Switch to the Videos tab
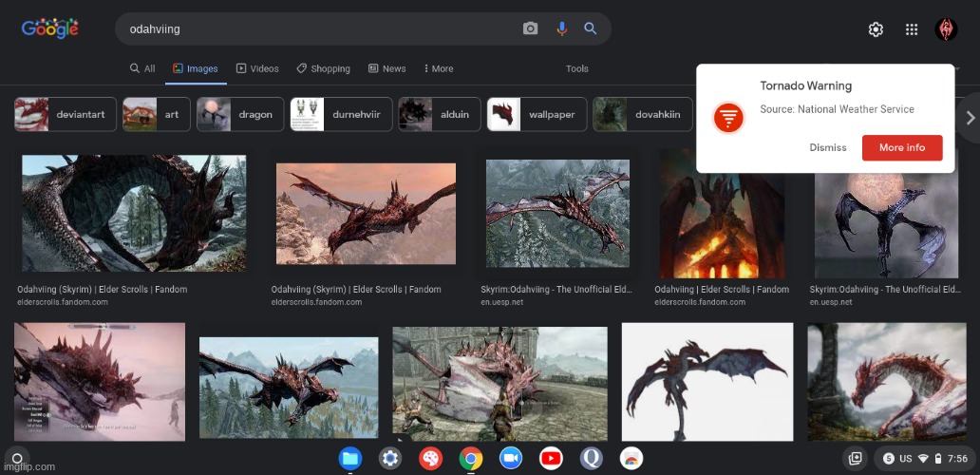Image resolution: width=980 pixels, height=475 pixels. (257, 68)
